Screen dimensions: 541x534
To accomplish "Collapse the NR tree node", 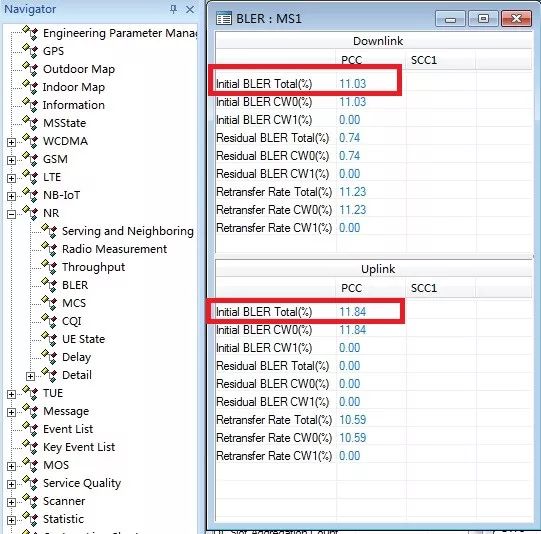I will coord(11,214).
